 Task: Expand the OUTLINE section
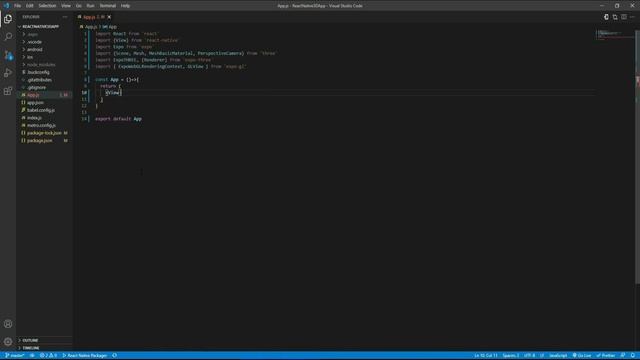pos(30,340)
